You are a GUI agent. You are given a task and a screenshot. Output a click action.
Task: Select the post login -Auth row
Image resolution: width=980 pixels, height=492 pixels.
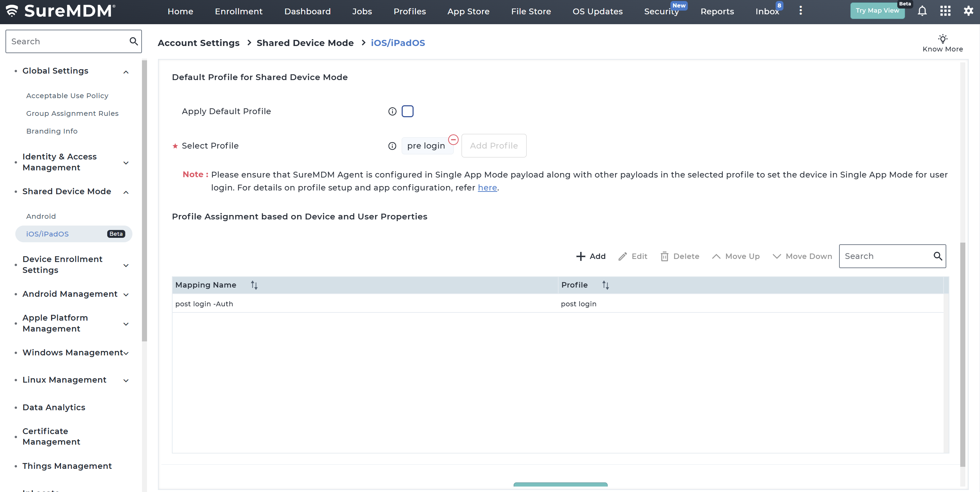click(365, 304)
